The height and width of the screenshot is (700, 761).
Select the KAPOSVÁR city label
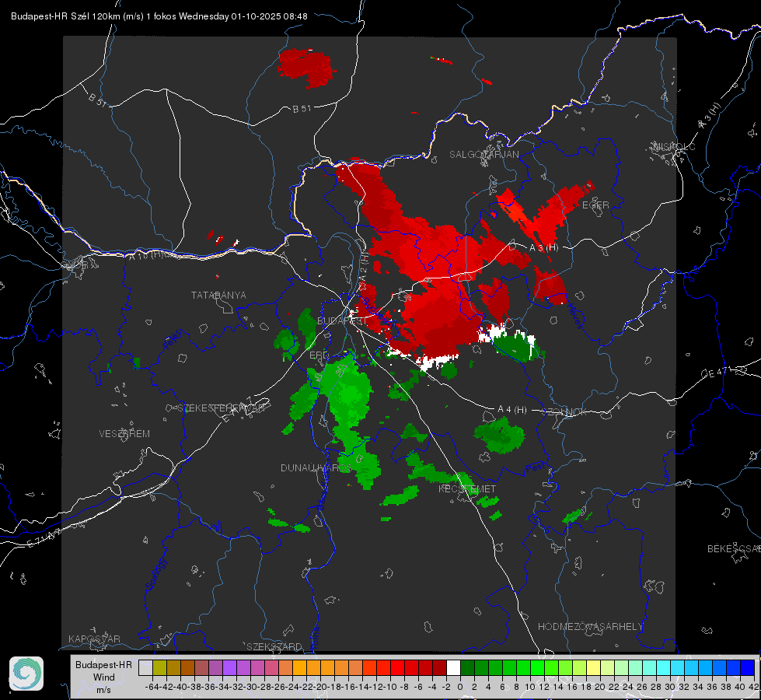pos(94,639)
